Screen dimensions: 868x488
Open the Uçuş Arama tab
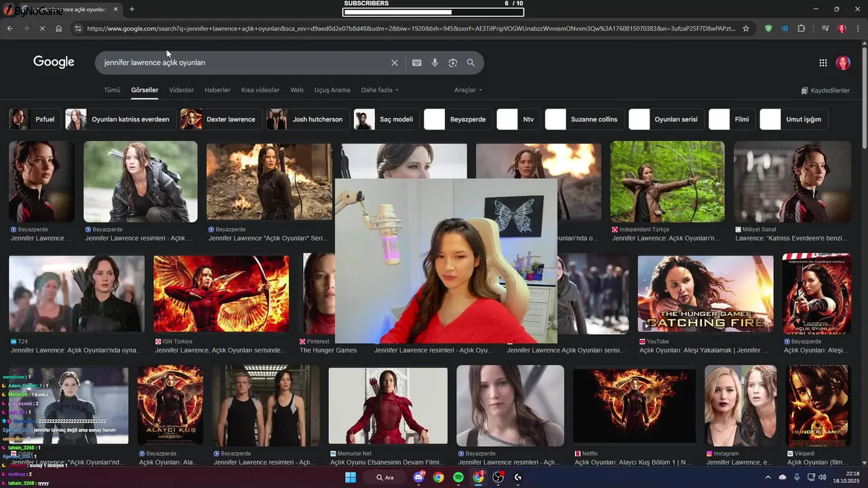332,90
